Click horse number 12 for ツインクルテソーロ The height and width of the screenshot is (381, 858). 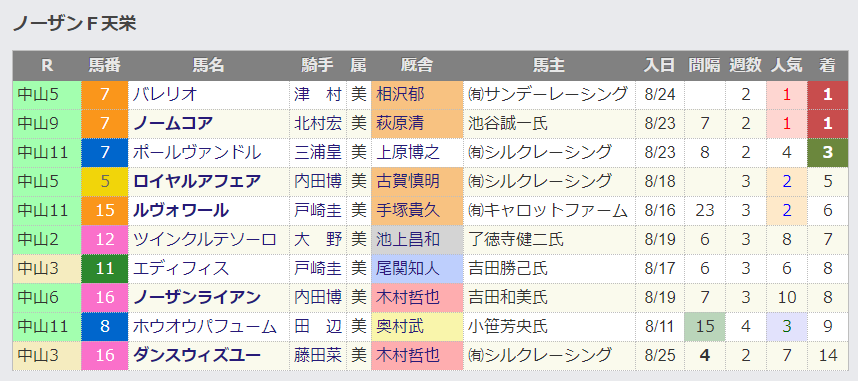click(x=105, y=239)
